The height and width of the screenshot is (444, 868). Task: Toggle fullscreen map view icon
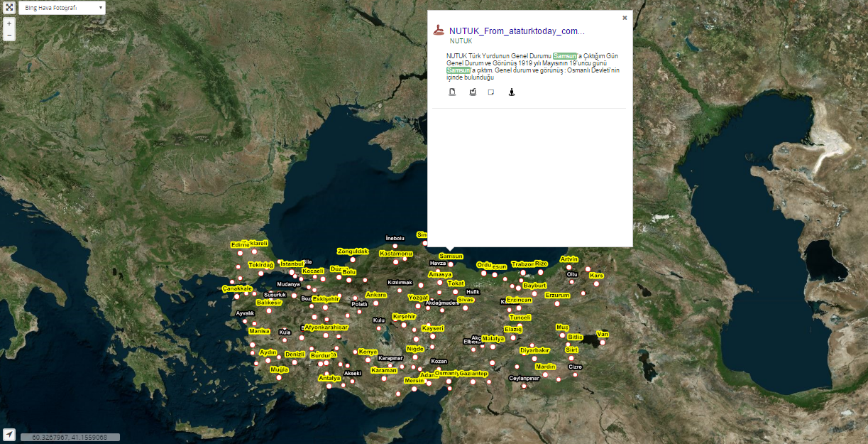point(9,8)
